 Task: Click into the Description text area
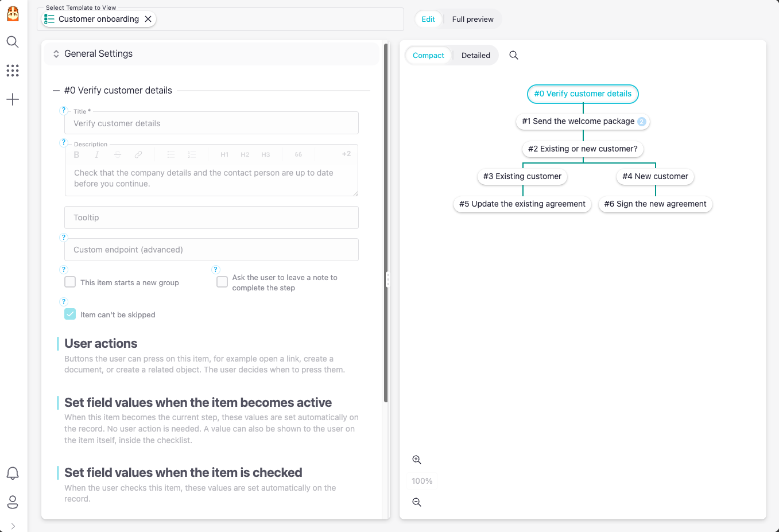pos(211,178)
